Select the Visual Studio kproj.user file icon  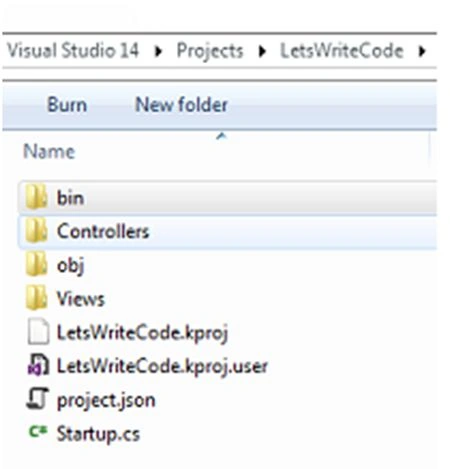click(x=38, y=365)
